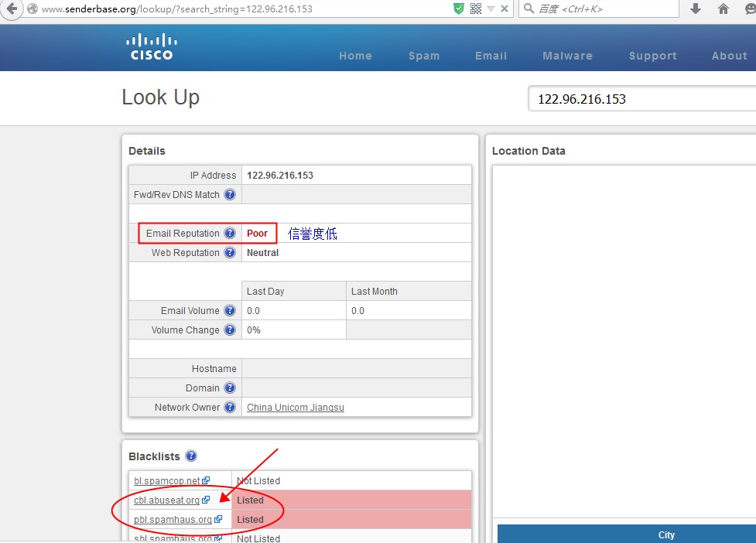Go to browser home page icon

pyautogui.click(x=724, y=9)
